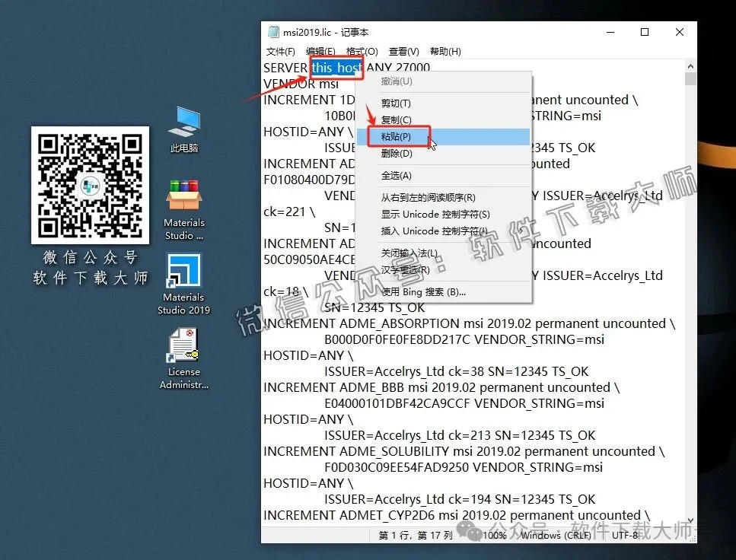
Task: Select the License Administrator shortcut icon
Action: [183, 347]
